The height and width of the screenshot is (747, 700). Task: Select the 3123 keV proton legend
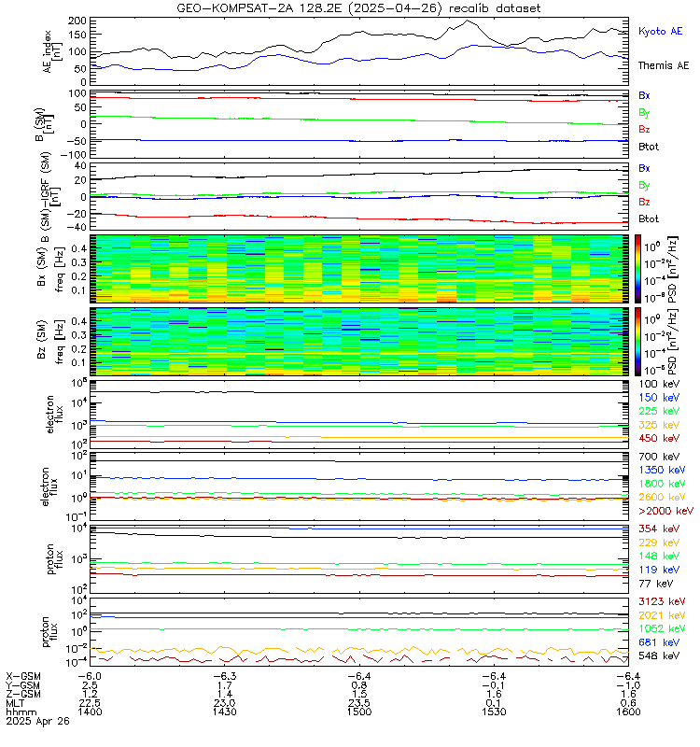662,601
